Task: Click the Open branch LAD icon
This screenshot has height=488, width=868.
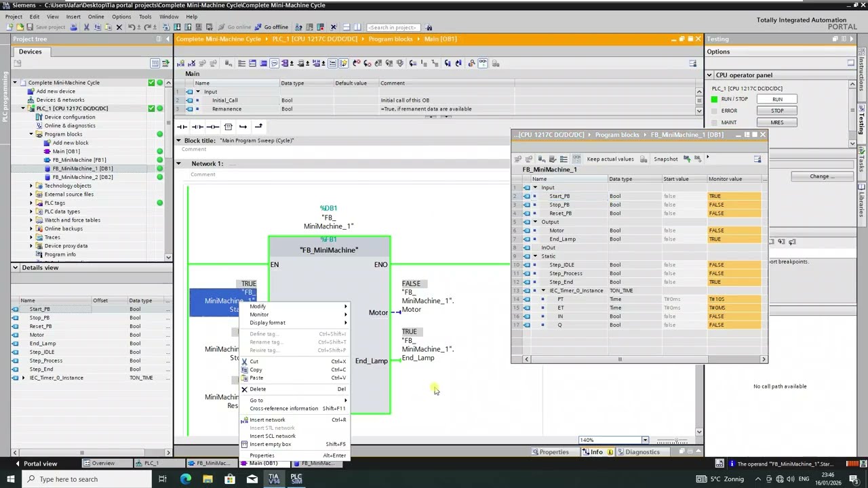Action: point(243,127)
